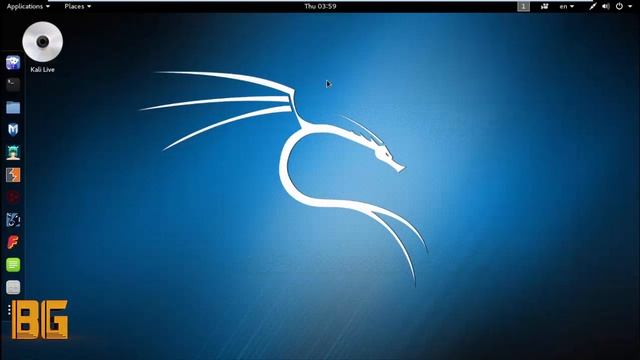This screenshot has height=360, width=640.
Task: Click the screen recorder camera icon
Action: [x=544, y=6]
